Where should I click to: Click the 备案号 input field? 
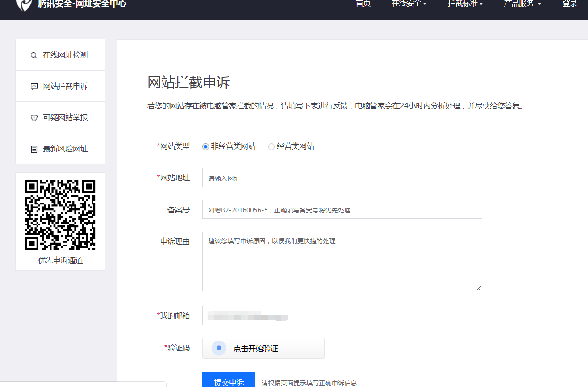342,209
